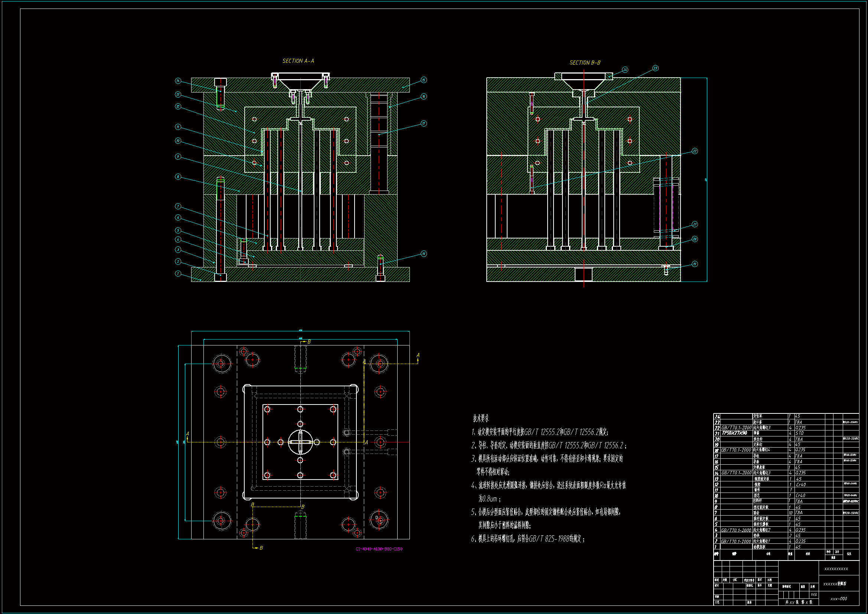Screen dimensions: 868x614
Task: Click the central circular sprue in plan view
Action: point(301,442)
